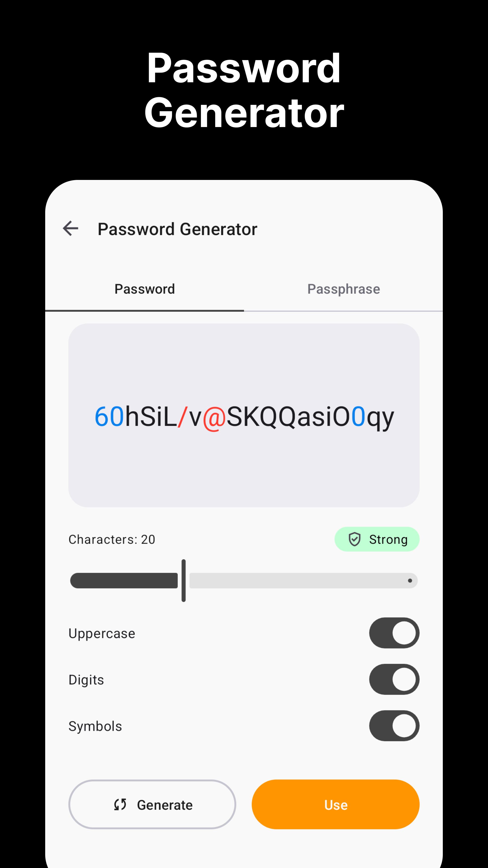Viewport: 488px width, 868px height.
Task: Select the Password tab
Action: pos(145,289)
